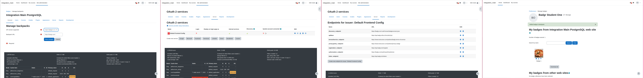The image size is (644, 78).
Task: Create new Nextcloud service
Action: [206, 39]
